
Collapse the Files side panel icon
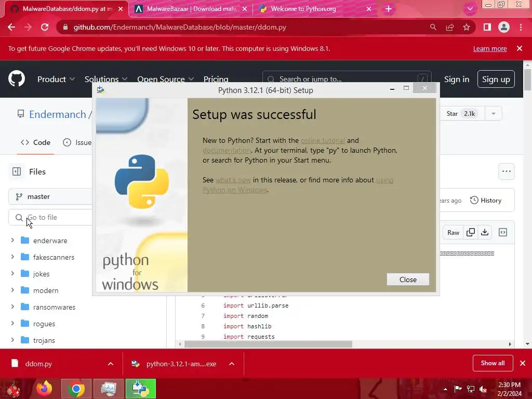click(17, 171)
